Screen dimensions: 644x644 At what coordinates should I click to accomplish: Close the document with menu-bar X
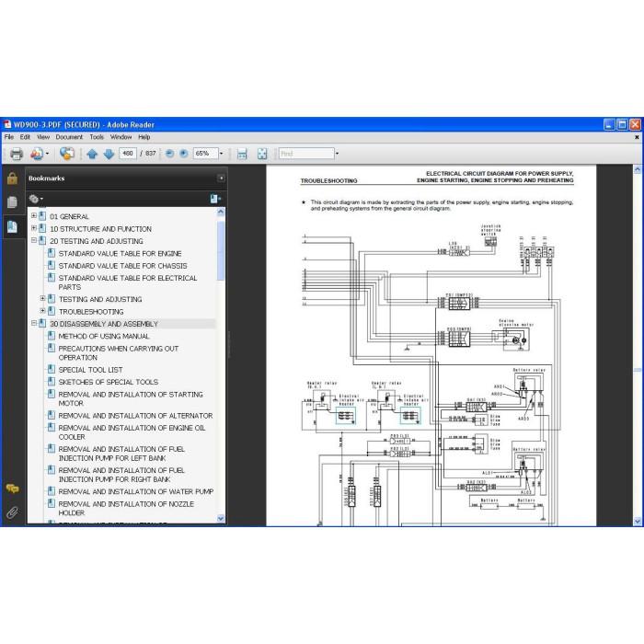tap(637, 137)
